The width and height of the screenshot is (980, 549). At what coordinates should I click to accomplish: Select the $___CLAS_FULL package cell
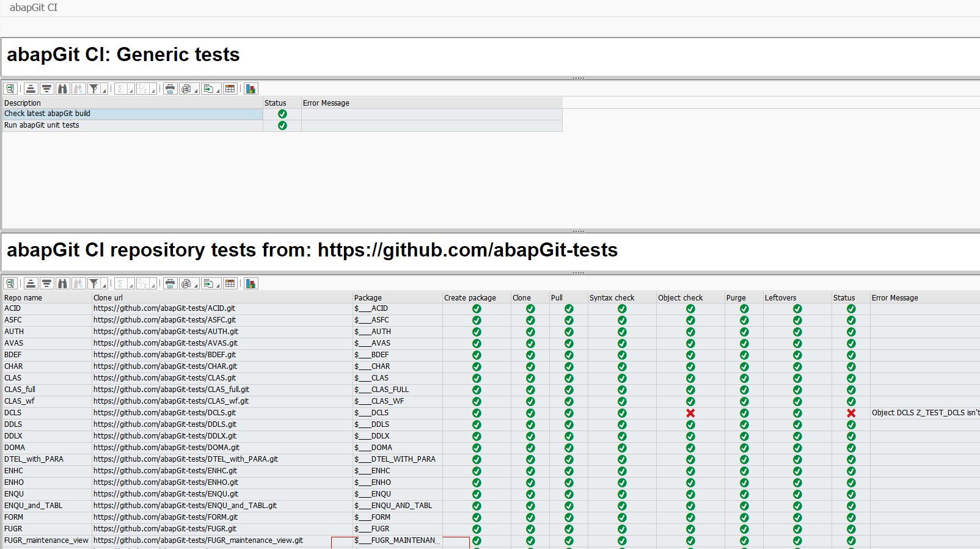coord(398,390)
